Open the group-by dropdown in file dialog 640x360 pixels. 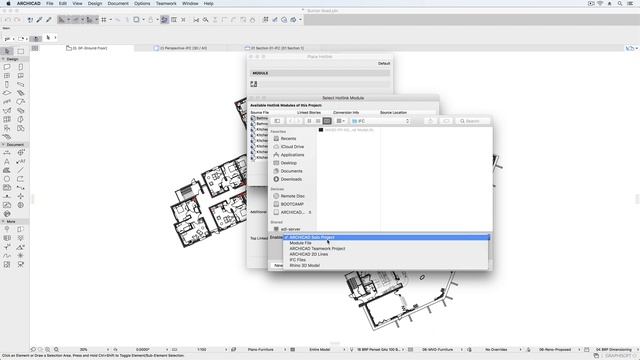tap(340, 121)
